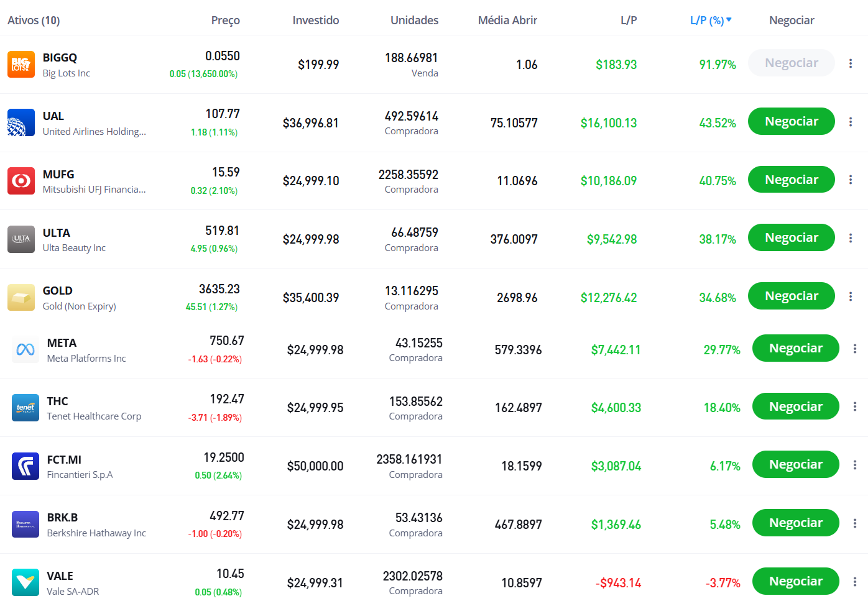Trade ULTA using its Negociar button
This screenshot has height=601, width=868.
pos(792,237)
